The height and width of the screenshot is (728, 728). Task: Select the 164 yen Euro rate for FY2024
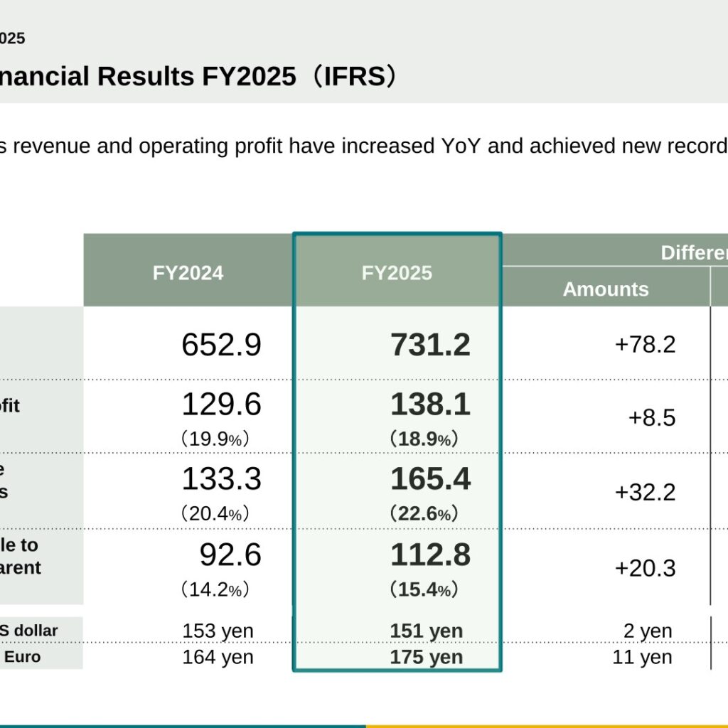pyautogui.click(x=218, y=658)
